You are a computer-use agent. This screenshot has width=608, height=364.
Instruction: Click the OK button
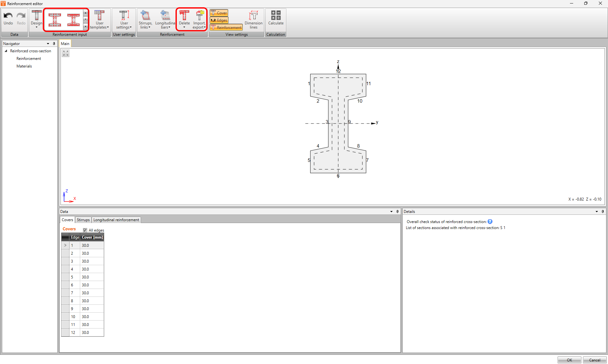click(569, 360)
